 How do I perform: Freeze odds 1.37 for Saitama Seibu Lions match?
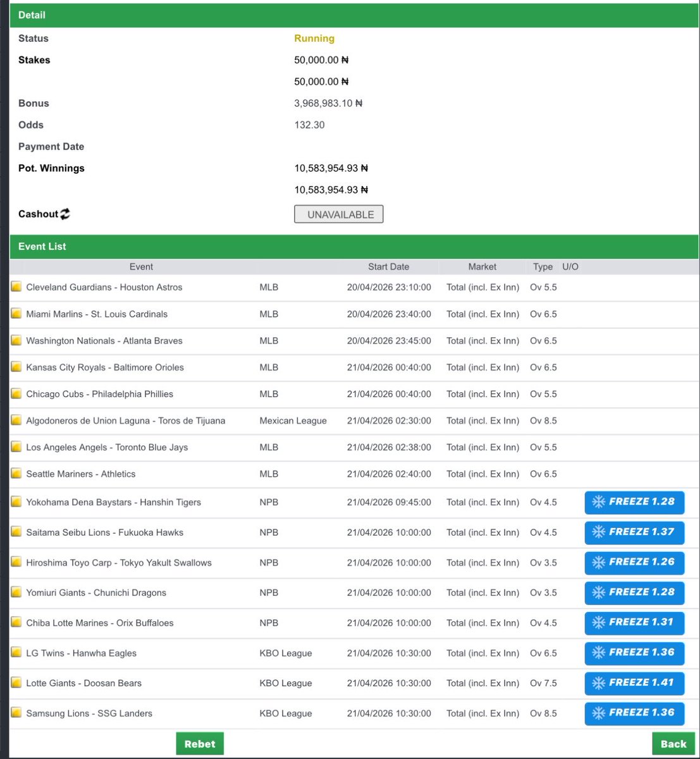coord(634,533)
